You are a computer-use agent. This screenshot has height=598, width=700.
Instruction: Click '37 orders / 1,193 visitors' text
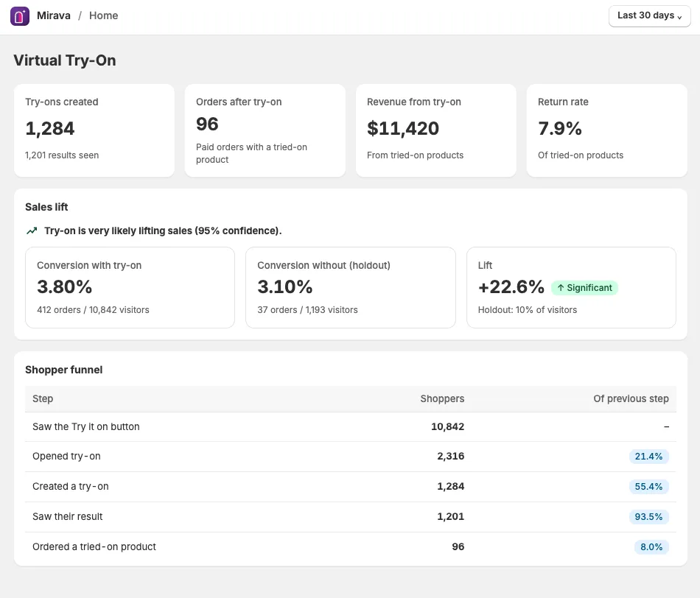[x=307, y=310]
